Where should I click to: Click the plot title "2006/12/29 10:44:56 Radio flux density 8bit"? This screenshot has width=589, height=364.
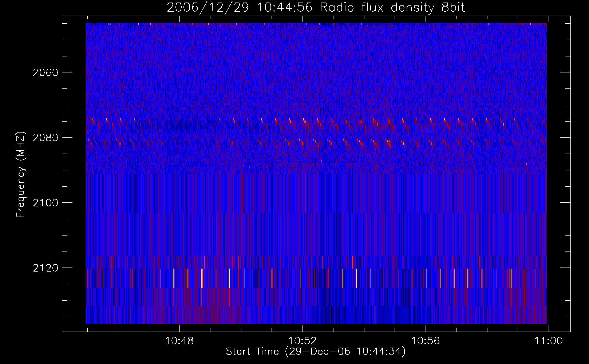click(x=316, y=7)
